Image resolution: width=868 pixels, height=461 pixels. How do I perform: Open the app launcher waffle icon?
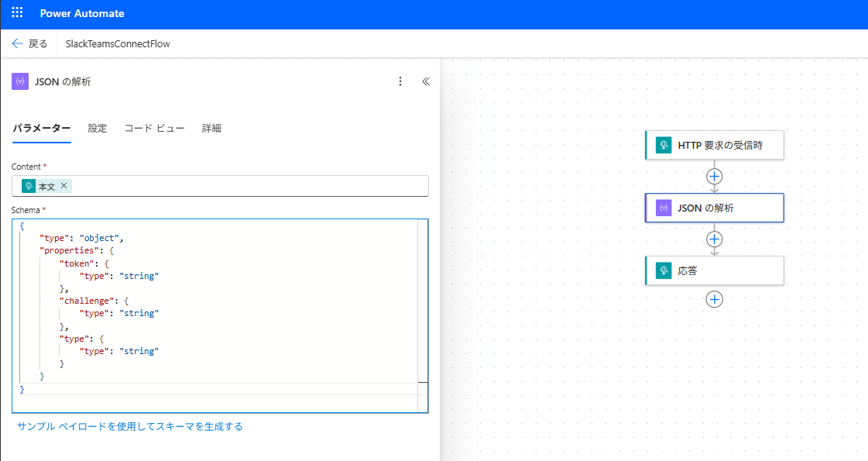point(17,12)
